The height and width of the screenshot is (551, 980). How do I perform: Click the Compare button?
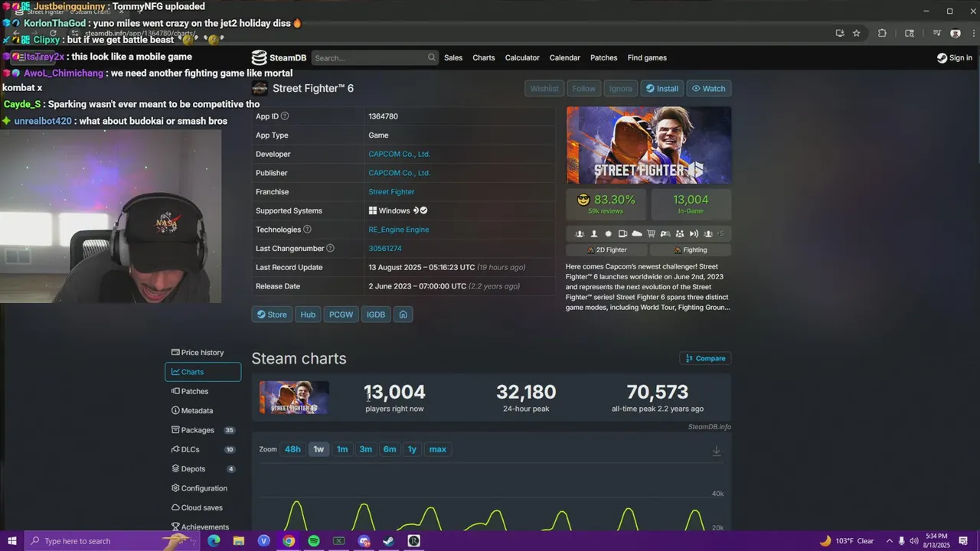(x=705, y=358)
